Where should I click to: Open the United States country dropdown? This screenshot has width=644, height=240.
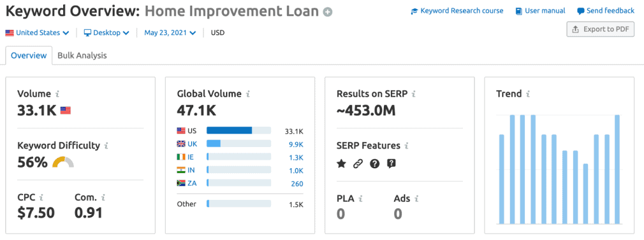(x=37, y=33)
